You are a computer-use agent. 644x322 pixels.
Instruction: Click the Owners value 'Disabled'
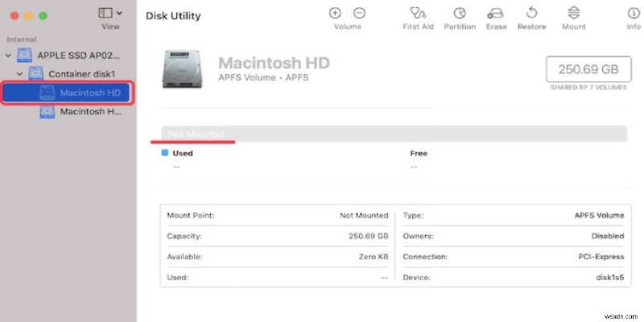[608, 236]
